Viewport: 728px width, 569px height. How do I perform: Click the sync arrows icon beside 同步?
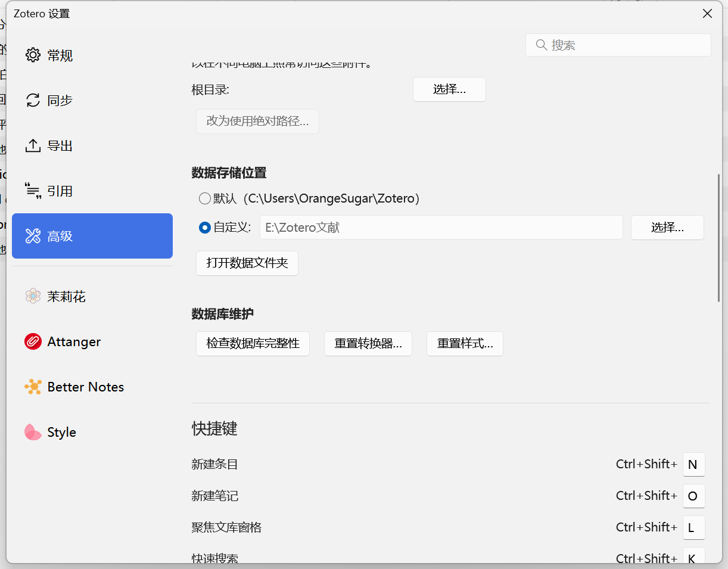point(33,101)
